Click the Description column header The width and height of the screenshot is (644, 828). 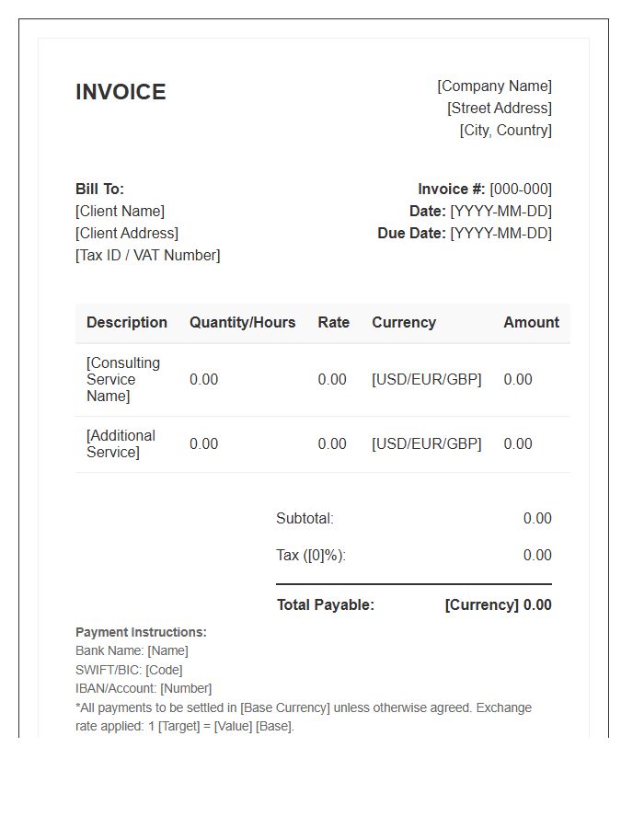click(x=127, y=323)
